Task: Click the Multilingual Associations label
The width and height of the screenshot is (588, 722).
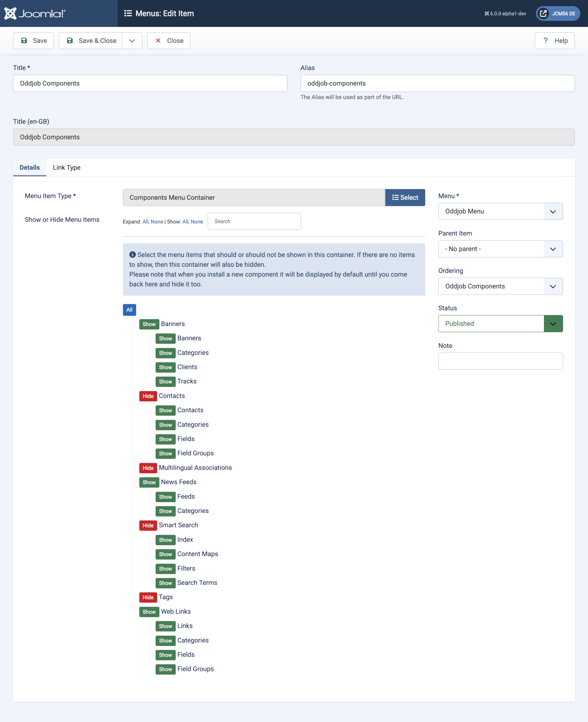Action: (195, 467)
